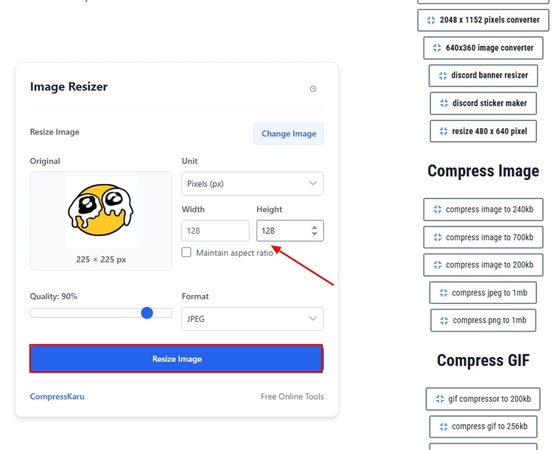
Task: Increase height with the stepper up arrow
Action: (314, 227)
